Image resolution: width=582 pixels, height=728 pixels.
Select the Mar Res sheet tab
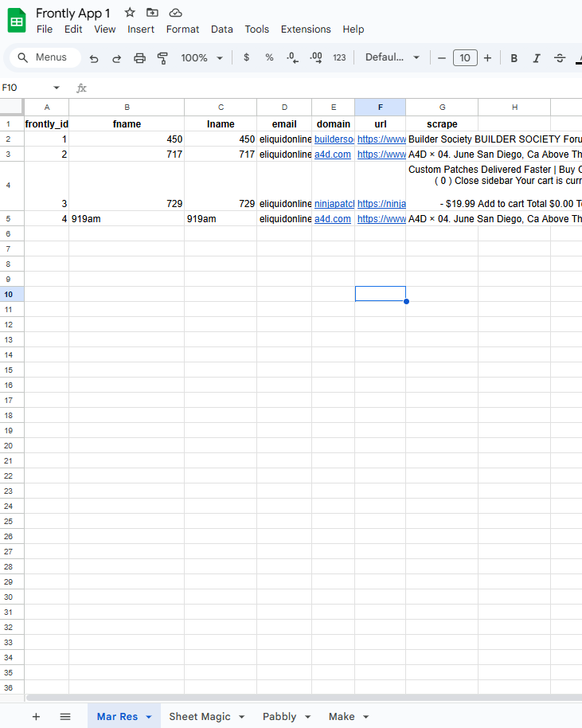point(117,716)
